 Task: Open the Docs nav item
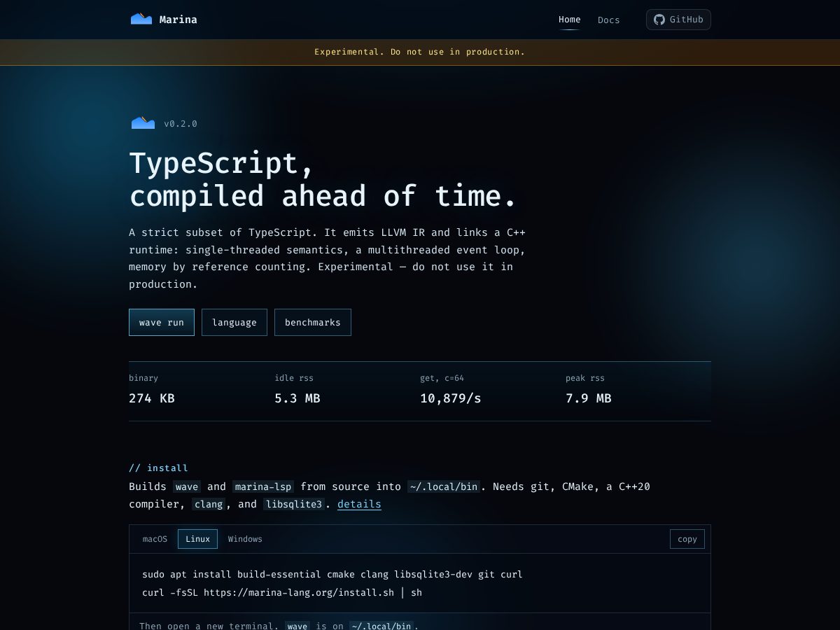click(x=608, y=20)
